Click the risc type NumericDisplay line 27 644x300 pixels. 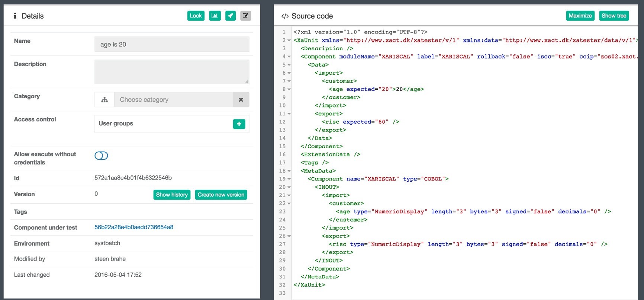pos(468,244)
